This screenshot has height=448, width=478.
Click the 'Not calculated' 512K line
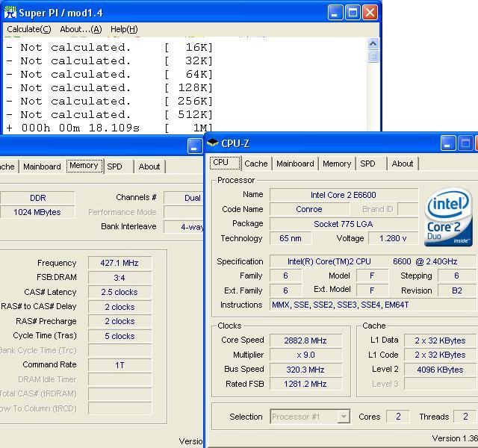[x=110, y=114]
